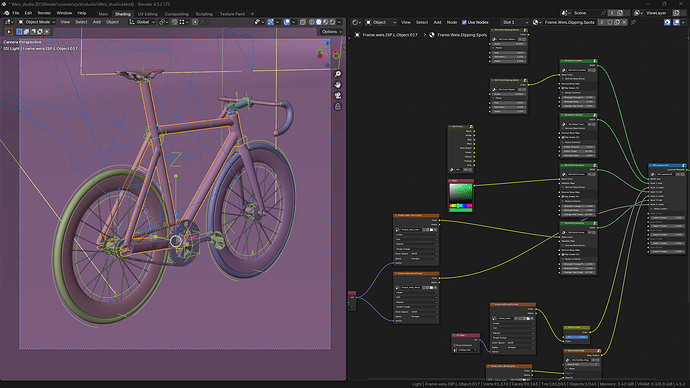
Task: Open the viewport shading options dropdown
Action: pos(339,22)
